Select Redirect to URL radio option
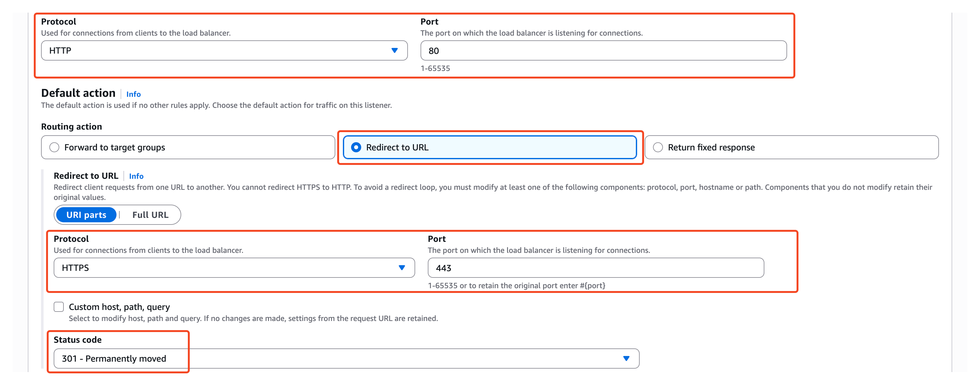Image resolution: width=980 pixels, height=385 pixels. click(356, 148)
